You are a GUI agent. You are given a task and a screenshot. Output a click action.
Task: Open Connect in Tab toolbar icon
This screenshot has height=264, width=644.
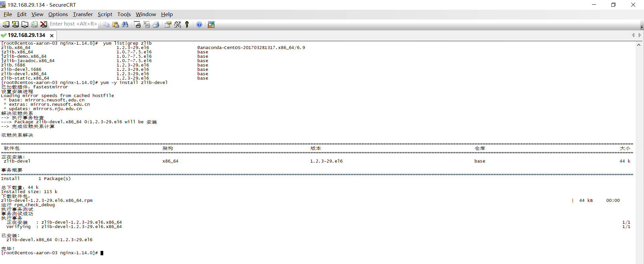click(x=25, y=25)
